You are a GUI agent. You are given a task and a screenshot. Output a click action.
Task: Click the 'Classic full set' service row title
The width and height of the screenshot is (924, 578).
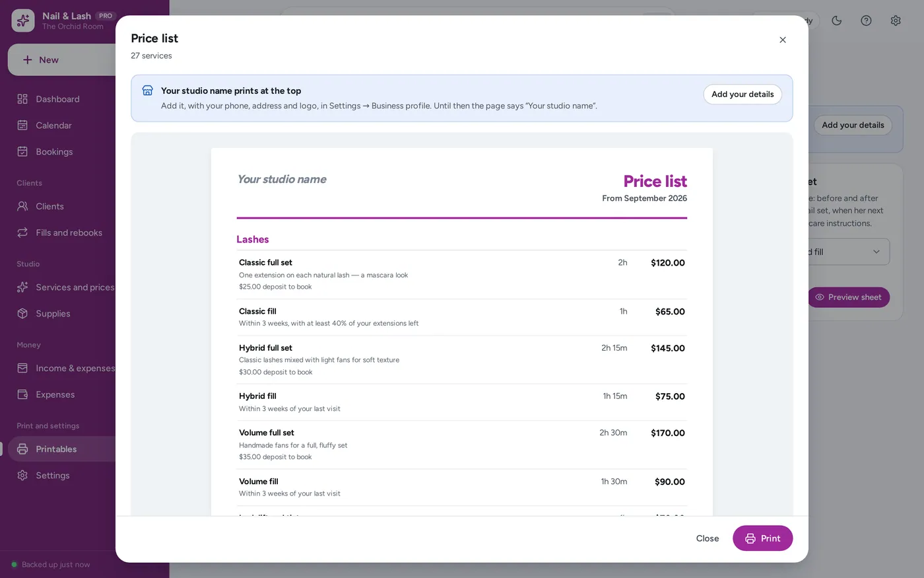click(265, 262)
